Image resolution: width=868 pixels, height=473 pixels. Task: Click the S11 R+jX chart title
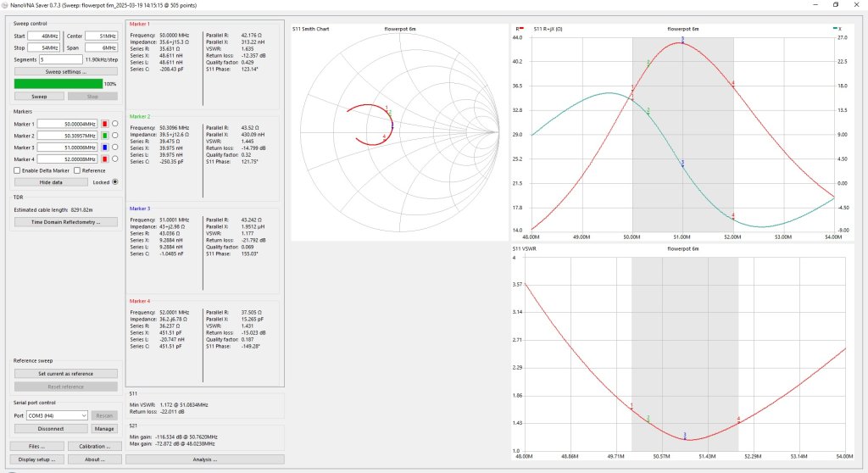pyautogui.click(x=548, y=29)
